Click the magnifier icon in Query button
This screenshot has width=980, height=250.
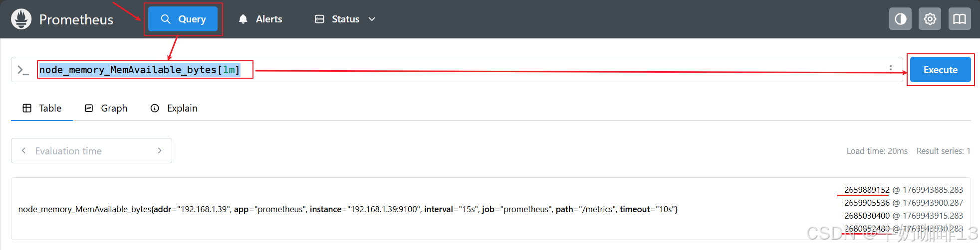(x=166, y=19)
